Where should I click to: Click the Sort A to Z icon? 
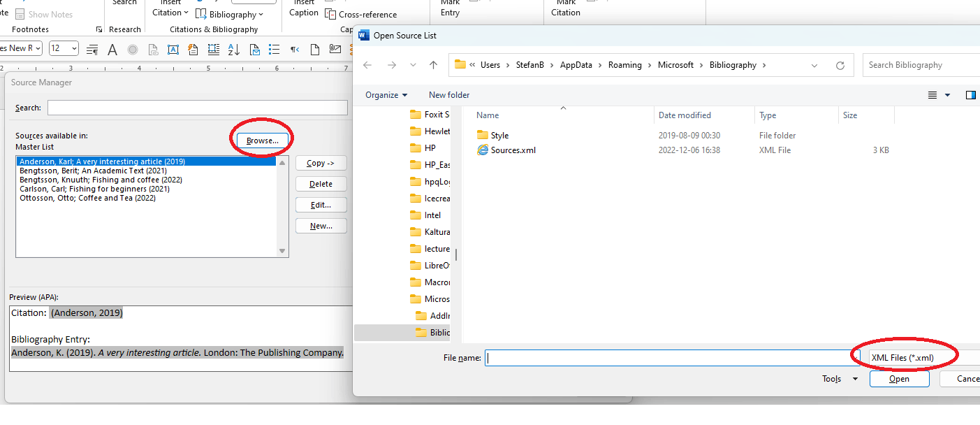pyautogui.click(x=234, y=49)
